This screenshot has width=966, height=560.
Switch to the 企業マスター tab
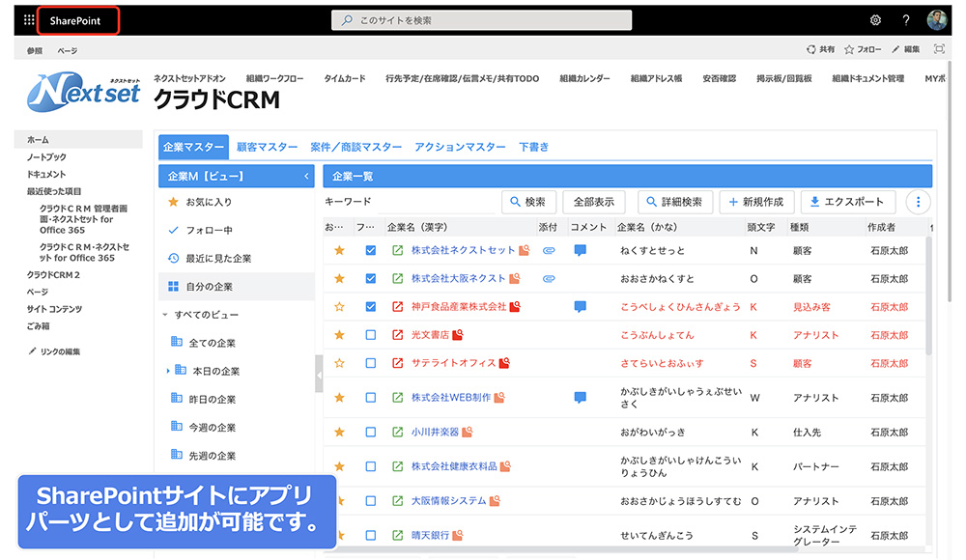click(193, 147)
